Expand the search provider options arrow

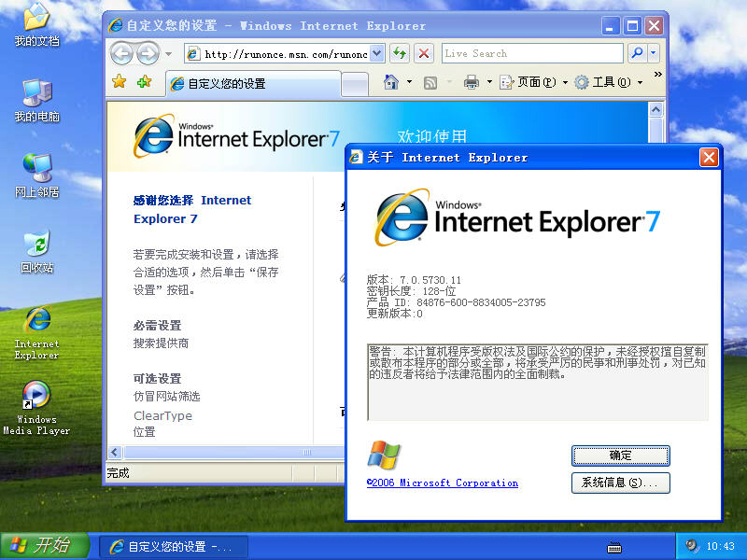tap(652, 53)
